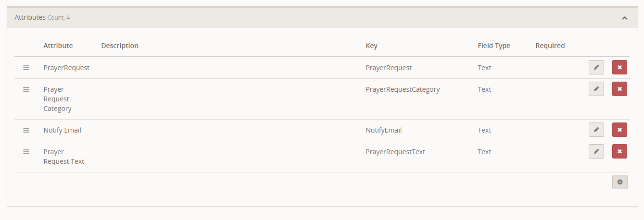The height and width of the screenshot is (220, 644).
Task: Edit the Prayer Request Text attribute
Action: pyautogui.click(x=596, y=151)
